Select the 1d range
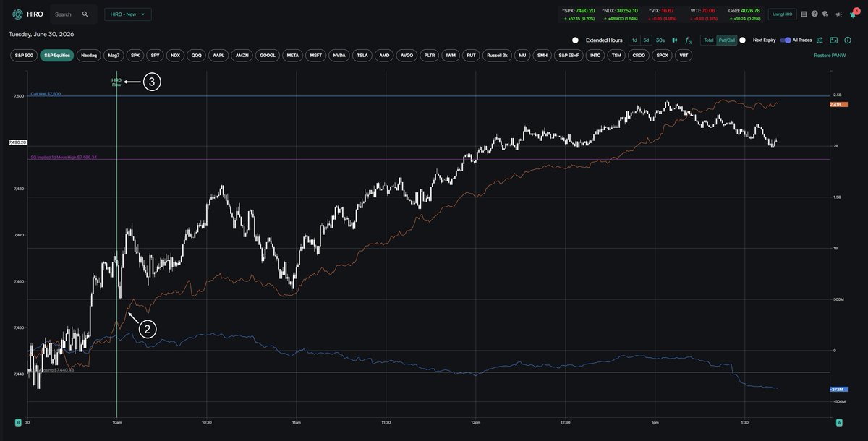 (634, 40)
